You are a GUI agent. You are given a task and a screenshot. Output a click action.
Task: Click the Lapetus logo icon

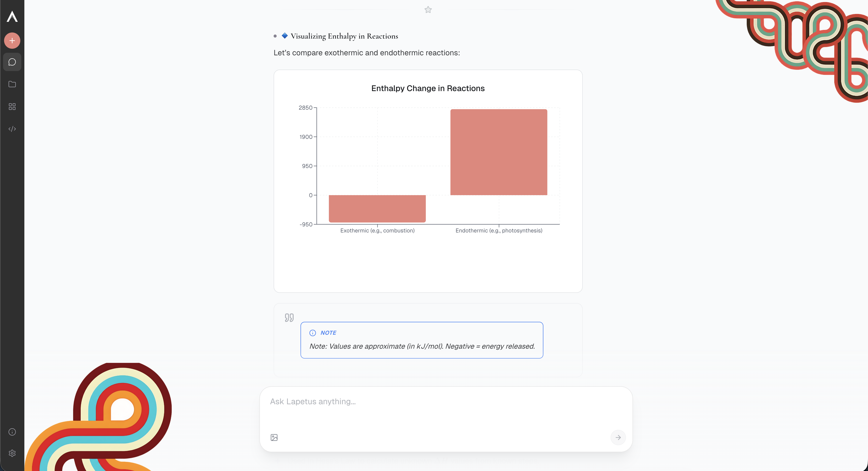tap(12, 16)
